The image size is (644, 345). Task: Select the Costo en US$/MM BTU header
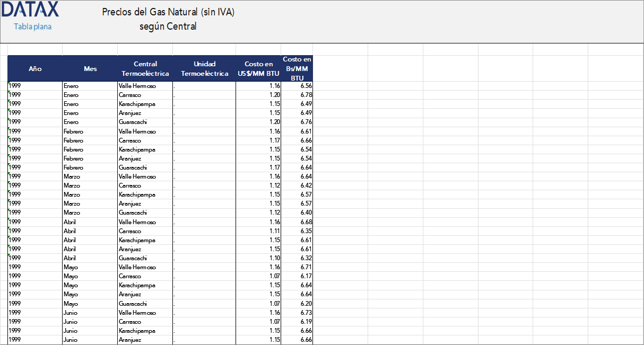tap(258, 68)
